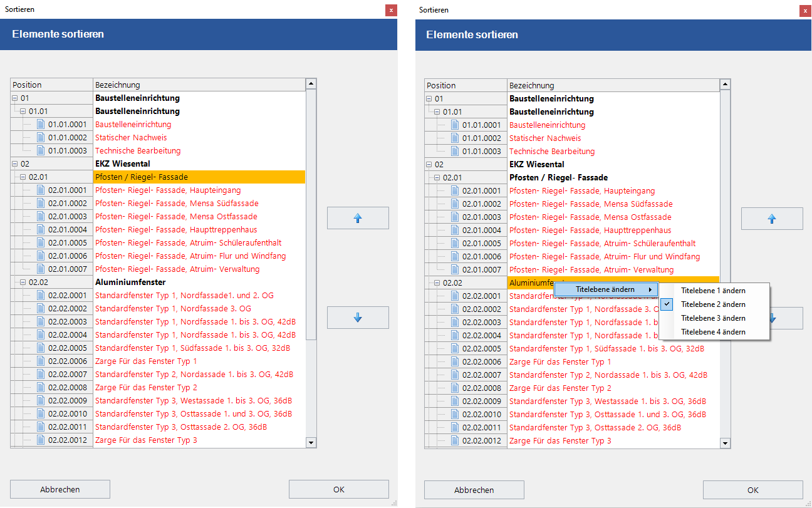Confirm with OK in the right dialog
The width and height of the screenshot is (812, 508).
pyautogui.click(x=752, y=490)
